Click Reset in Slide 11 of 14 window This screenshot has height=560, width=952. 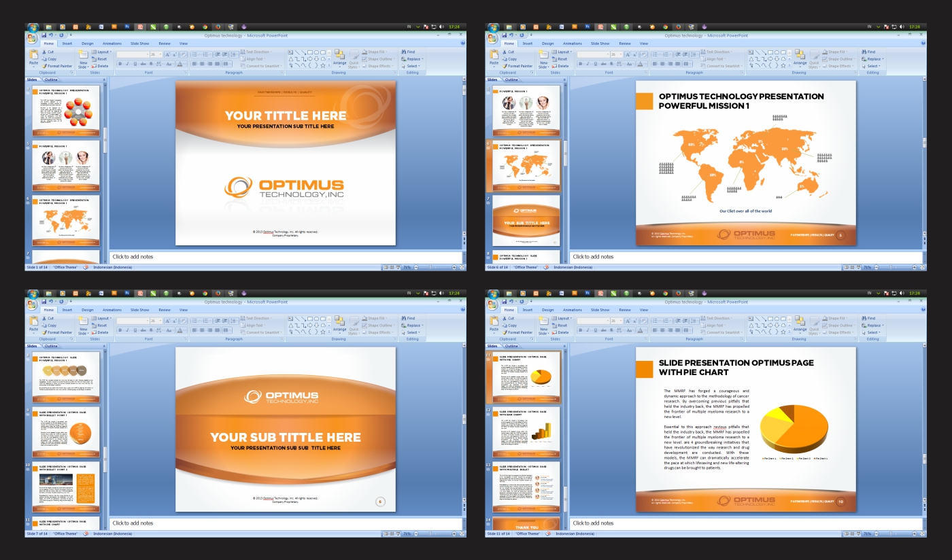tap(560, 326)
